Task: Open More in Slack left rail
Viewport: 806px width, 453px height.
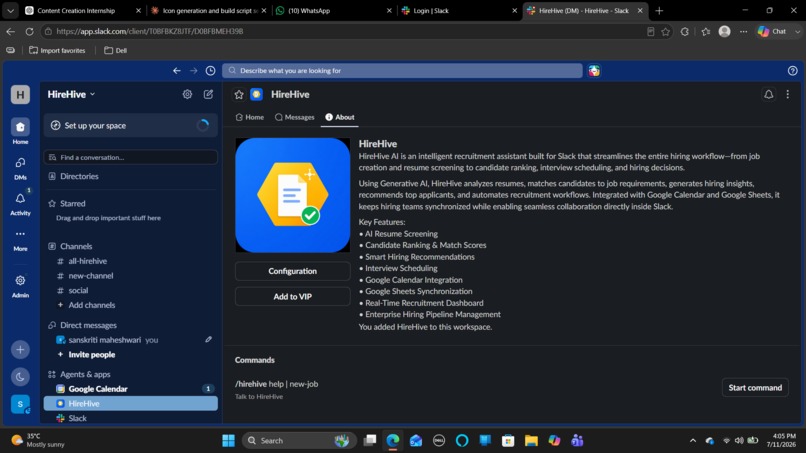Action: point(20,240)
